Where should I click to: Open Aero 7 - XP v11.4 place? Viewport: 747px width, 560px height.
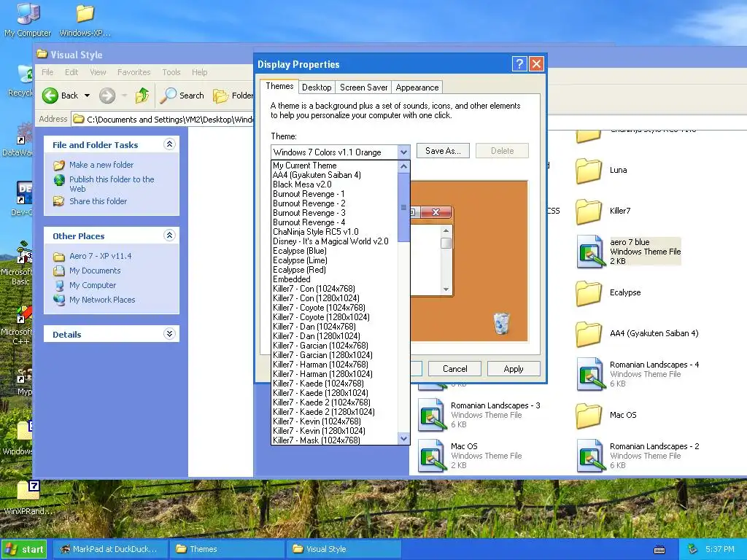101,256
